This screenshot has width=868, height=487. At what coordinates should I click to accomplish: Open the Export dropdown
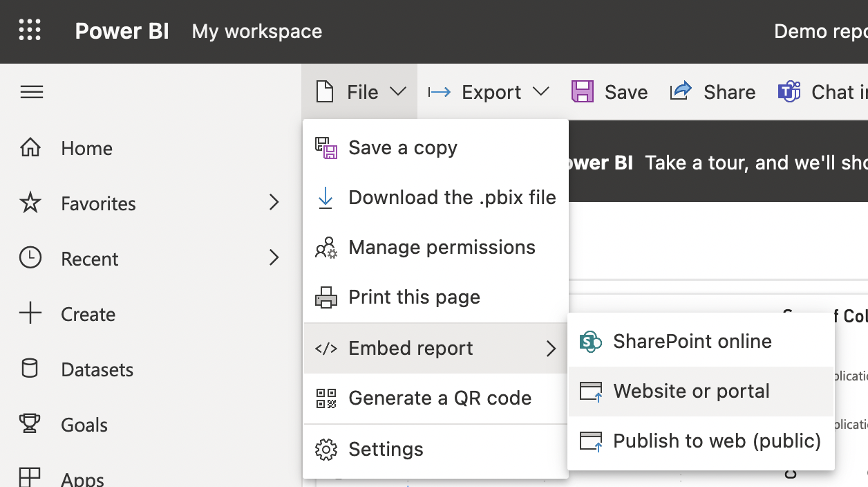point(489,92)
